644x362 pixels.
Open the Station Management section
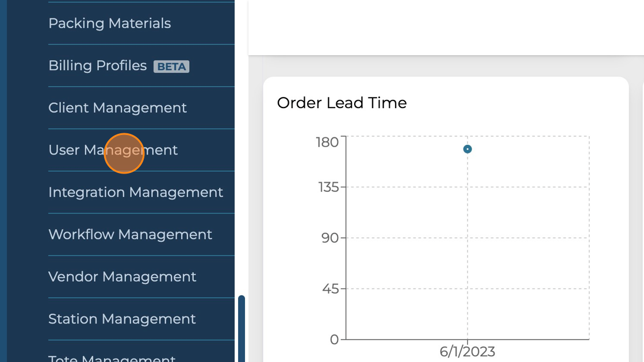pyautogui.click(x=122, y=319)
